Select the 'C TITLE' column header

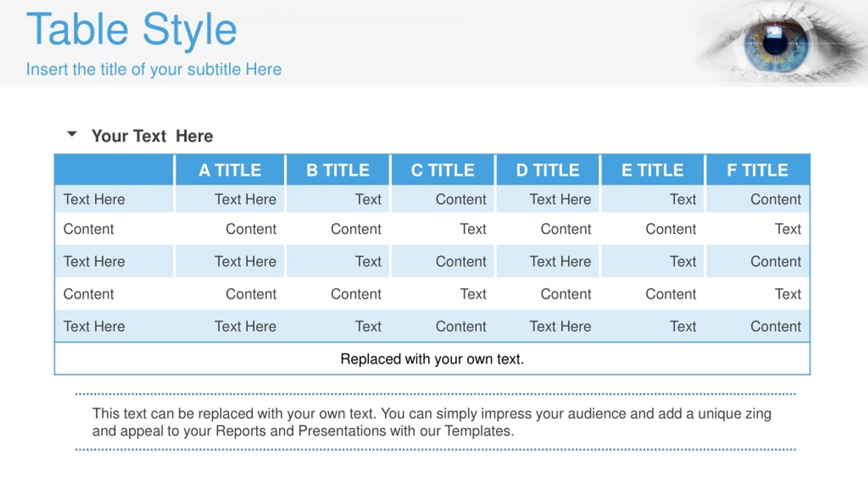442,170
